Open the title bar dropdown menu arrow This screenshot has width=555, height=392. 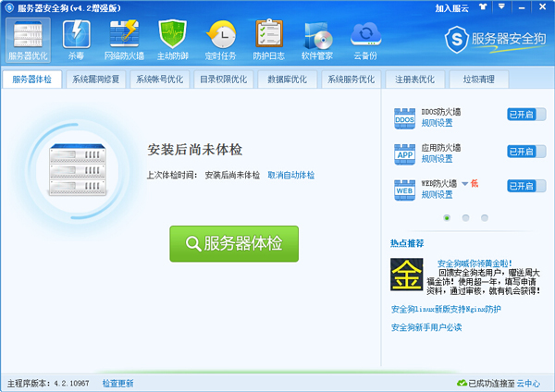[x=501, y=6]
